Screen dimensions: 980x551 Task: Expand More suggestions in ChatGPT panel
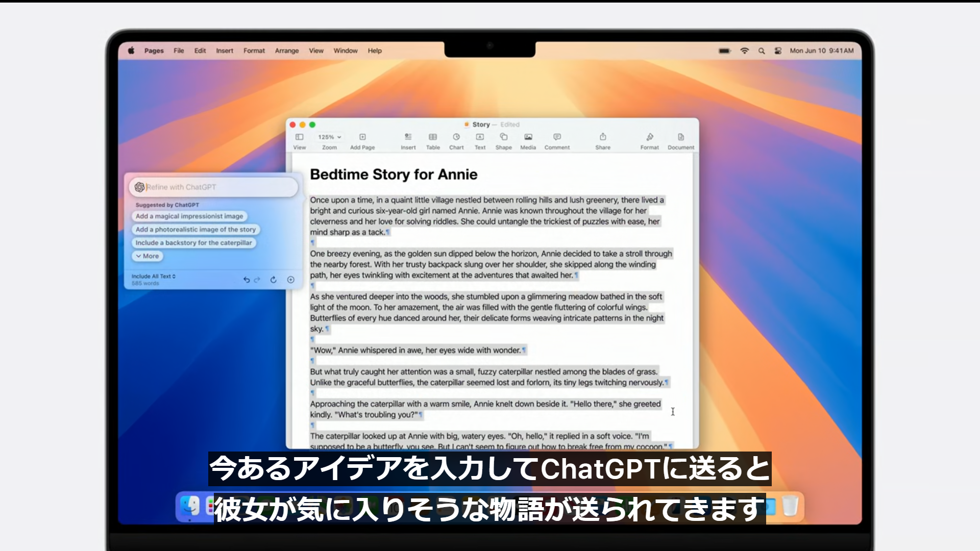point(148,256)
